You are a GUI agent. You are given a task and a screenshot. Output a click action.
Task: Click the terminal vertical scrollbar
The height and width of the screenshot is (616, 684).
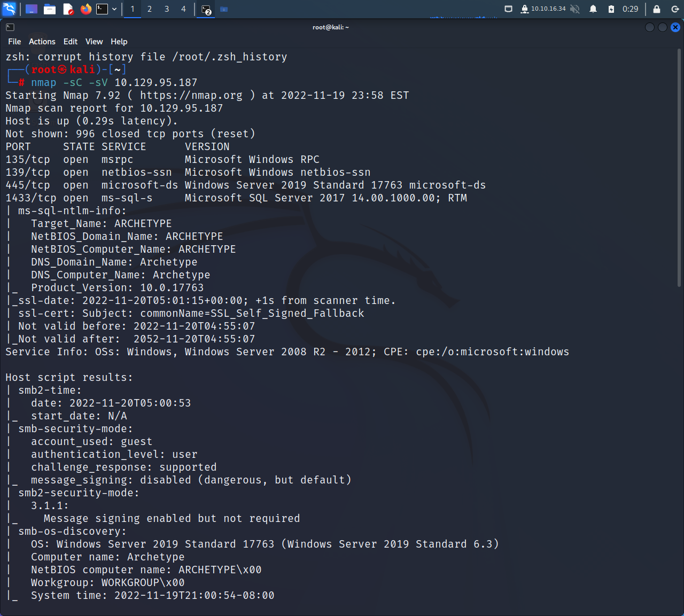point(680,168)
